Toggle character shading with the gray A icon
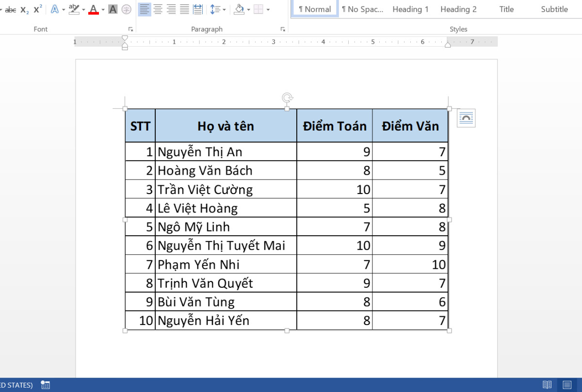 113,9
